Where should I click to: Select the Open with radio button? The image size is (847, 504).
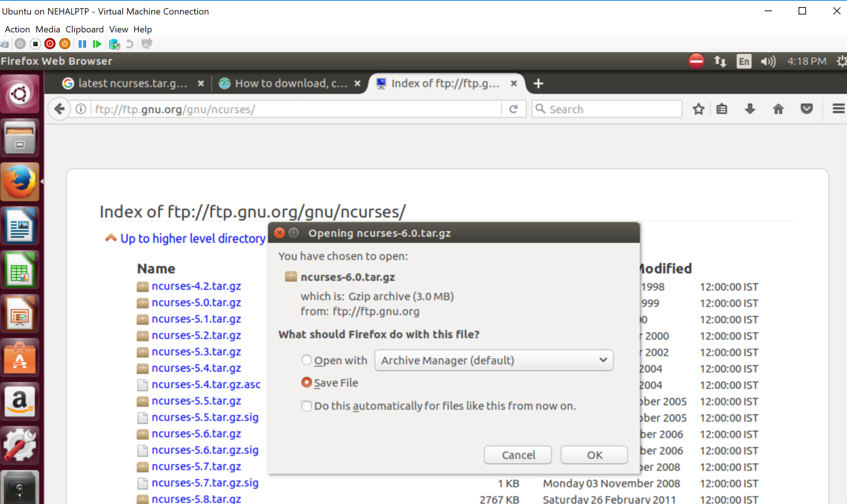[x=306, y=360]
